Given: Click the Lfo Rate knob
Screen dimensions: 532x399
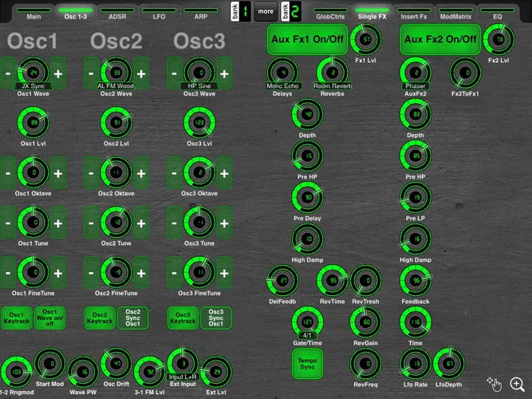Looking at the screenshot, I should 416,364.
